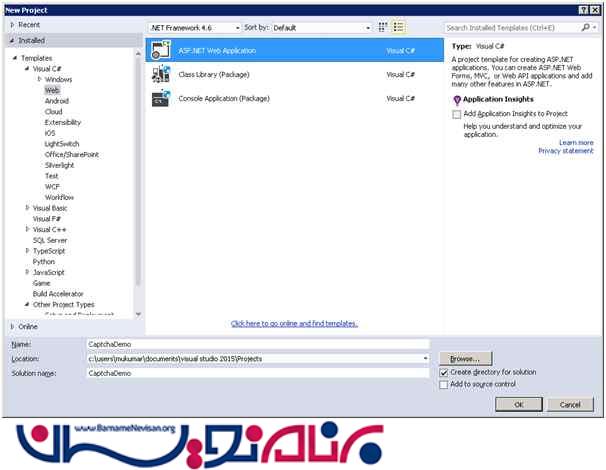606x470 pixels.
Task: Select the Cloud template category
Action: (53, 112)
